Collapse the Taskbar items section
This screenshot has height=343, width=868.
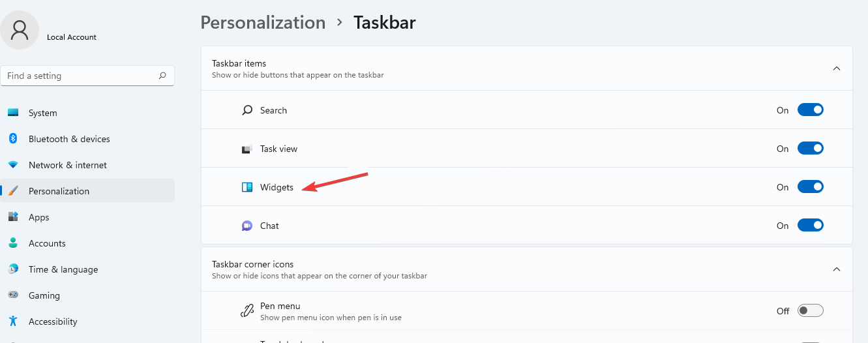[x=837, y=68]
